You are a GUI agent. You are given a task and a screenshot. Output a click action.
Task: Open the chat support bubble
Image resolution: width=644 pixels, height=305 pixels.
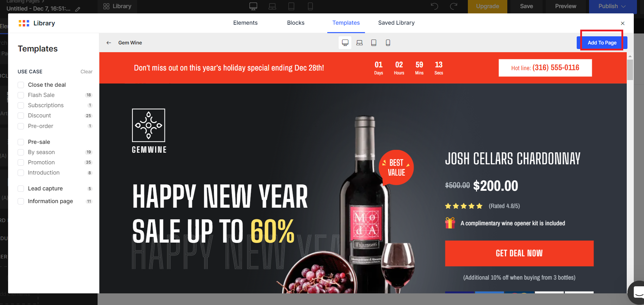click(637, 292)
